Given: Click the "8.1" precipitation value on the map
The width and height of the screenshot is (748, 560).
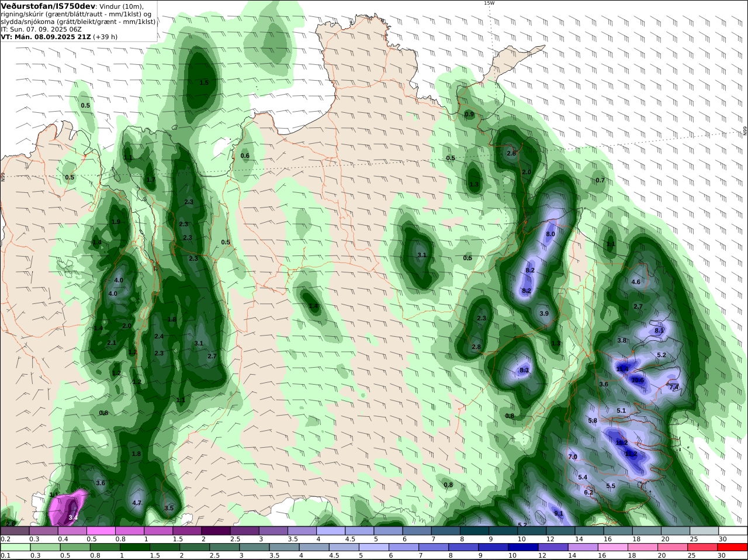Looking at the screenshot, I should pos(659,331).
